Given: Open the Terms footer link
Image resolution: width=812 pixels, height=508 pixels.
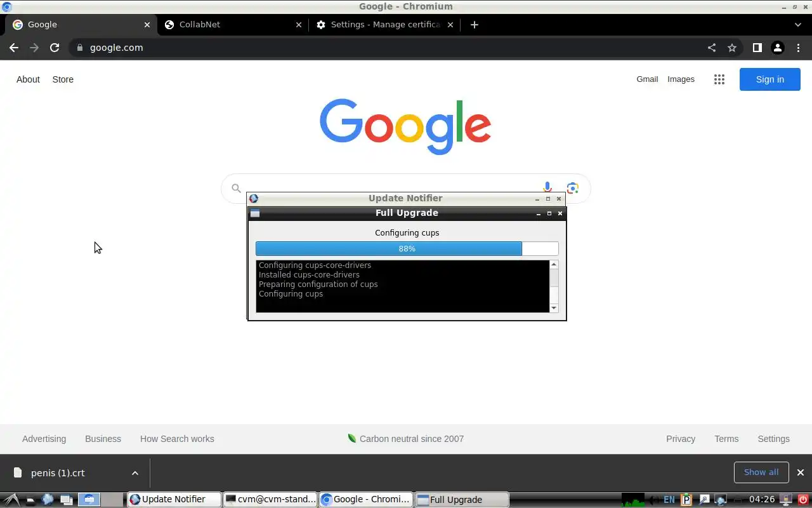Looking at the screenshot, I should tap(726, 439).
